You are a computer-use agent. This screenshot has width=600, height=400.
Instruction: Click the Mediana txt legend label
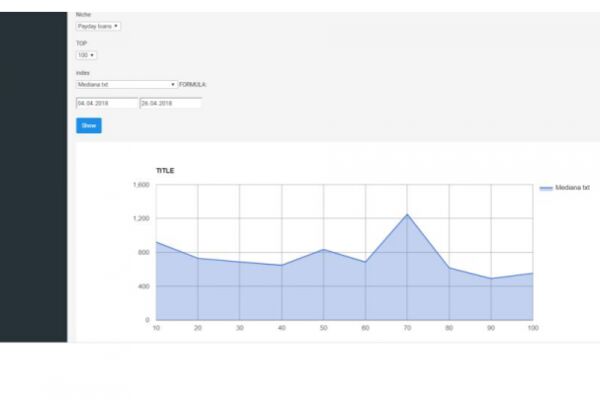click(572, 188)
